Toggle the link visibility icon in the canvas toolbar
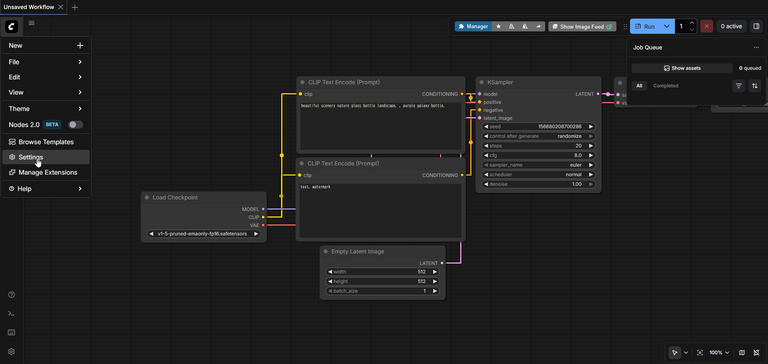768x364 pixels. tap(756, 352)
